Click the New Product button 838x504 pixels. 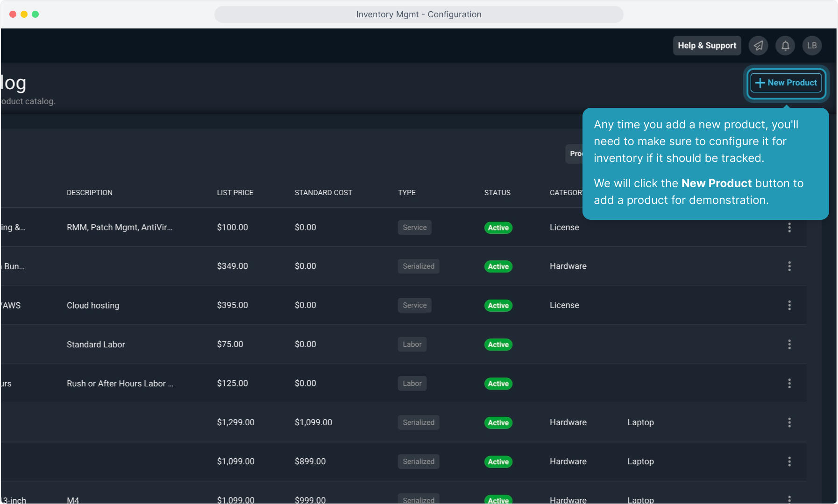pos(786,83)
